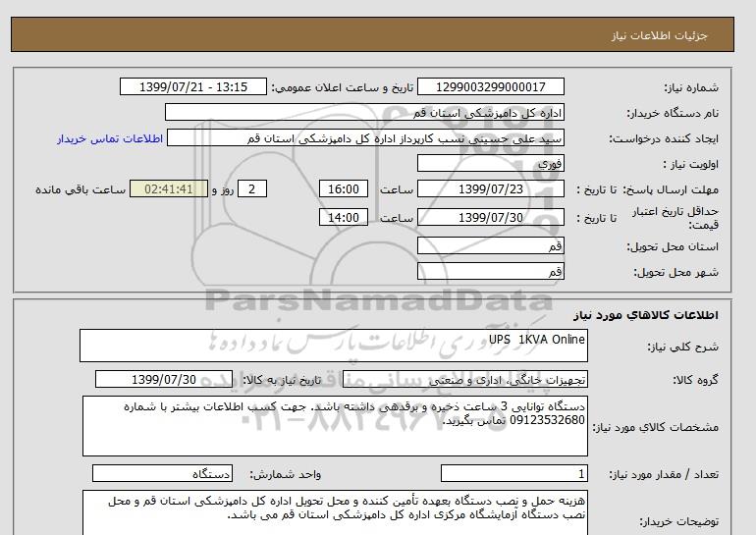This screenshot has height=535, width=756.
Task: Click the label تعداد / مقدار مورد نیاز
Action: click(x=664, y=475)
